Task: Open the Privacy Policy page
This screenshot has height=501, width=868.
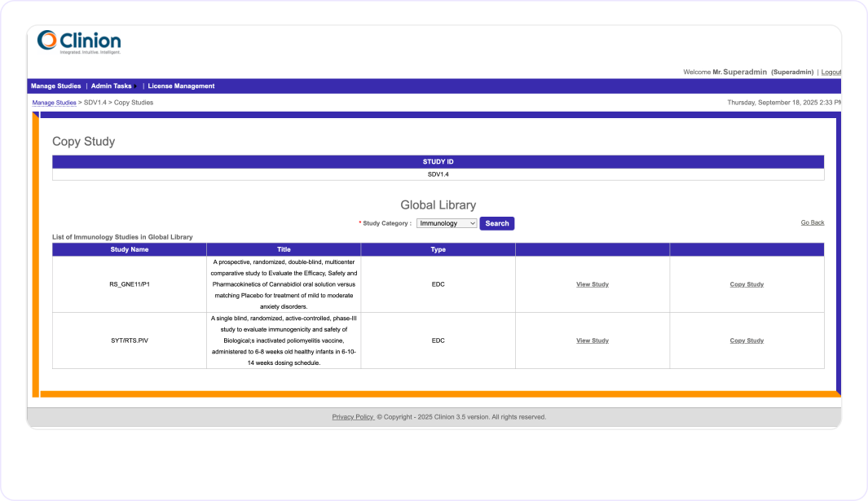Action: pos(352,416)
